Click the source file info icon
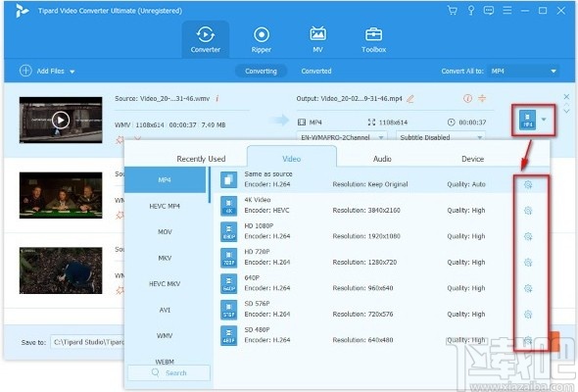578x392 pixels. 217,98
